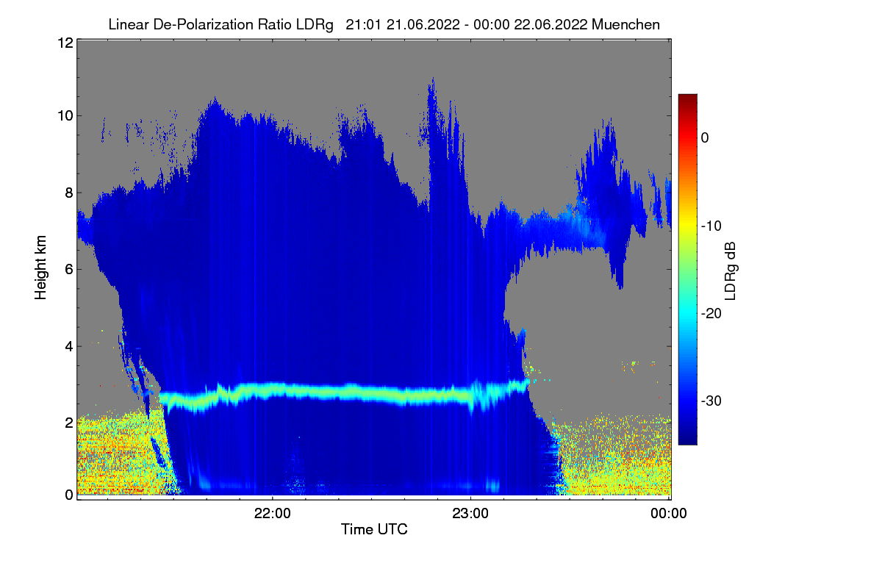Screen dimensions: 882x588
Task: Click the colorbar value label -20
Action: coord(712,313)
